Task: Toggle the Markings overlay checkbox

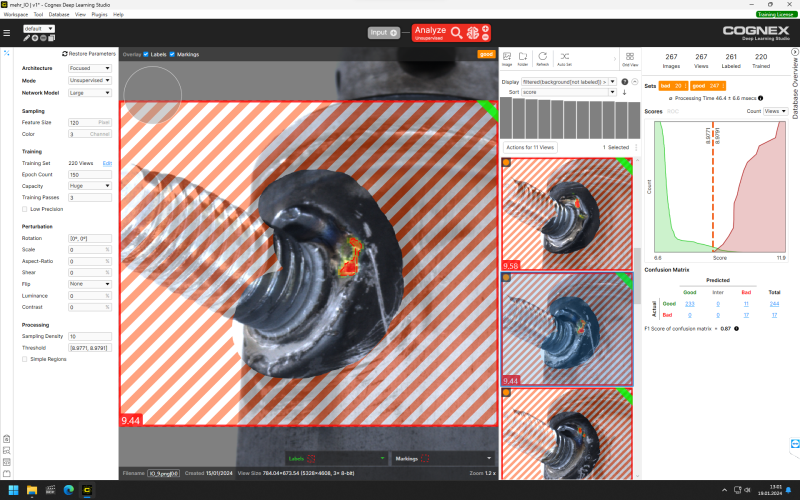Action: [172, 54]
